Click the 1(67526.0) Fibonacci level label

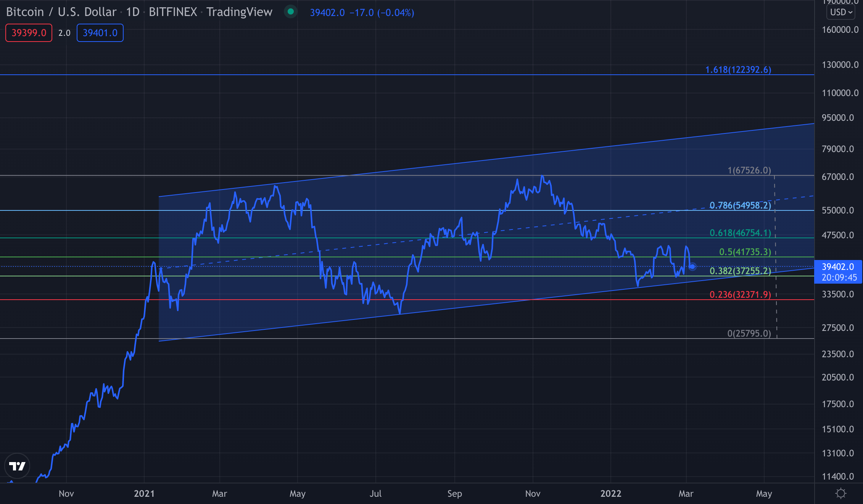[749, 170]
